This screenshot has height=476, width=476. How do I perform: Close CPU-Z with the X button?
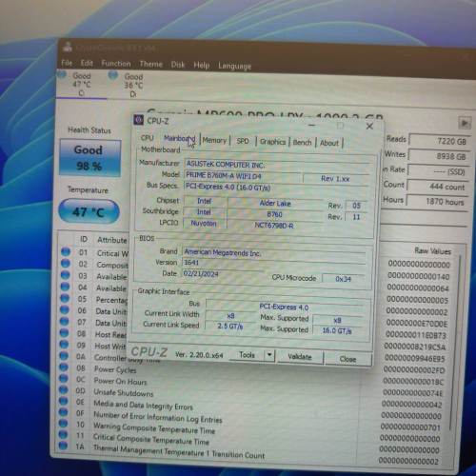[x=369, y=126]
